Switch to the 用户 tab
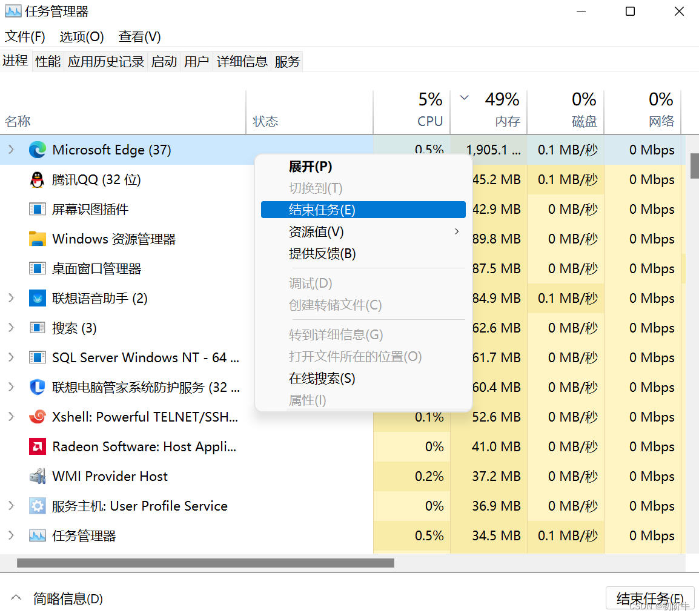 point(197,62)
